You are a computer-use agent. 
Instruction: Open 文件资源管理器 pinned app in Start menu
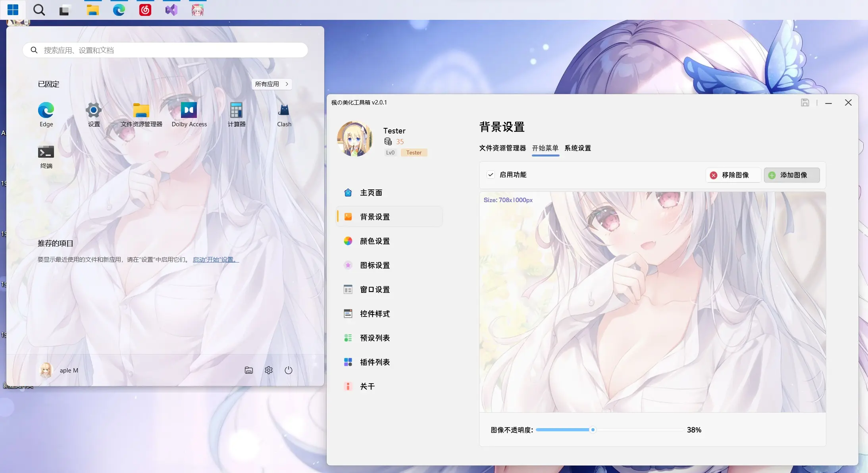[x=141, y=115]
